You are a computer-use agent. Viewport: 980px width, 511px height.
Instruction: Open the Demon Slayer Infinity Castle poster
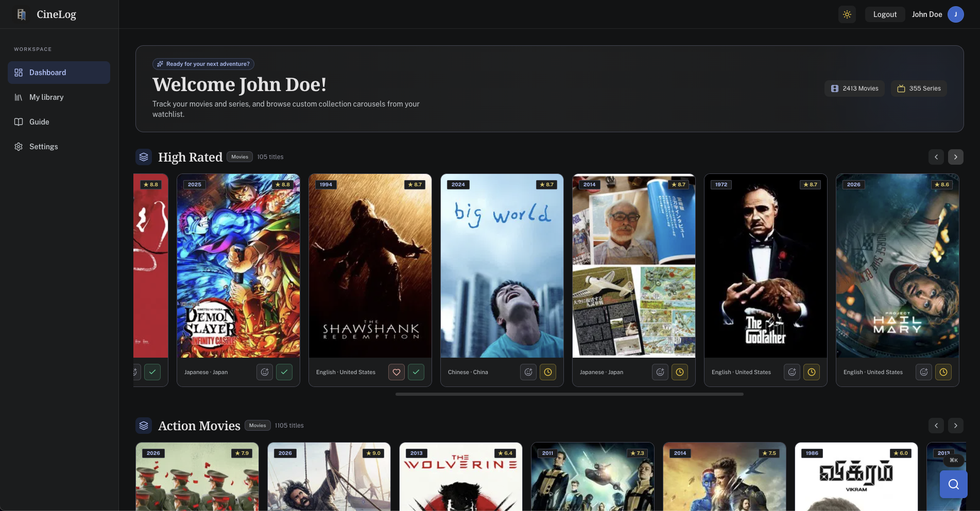pos(238,266)
